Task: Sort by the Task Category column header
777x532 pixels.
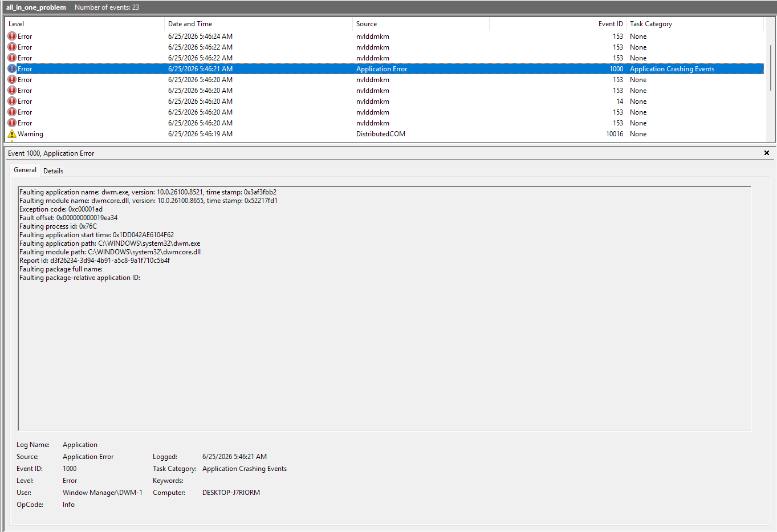Action: [x=695, y=24]
